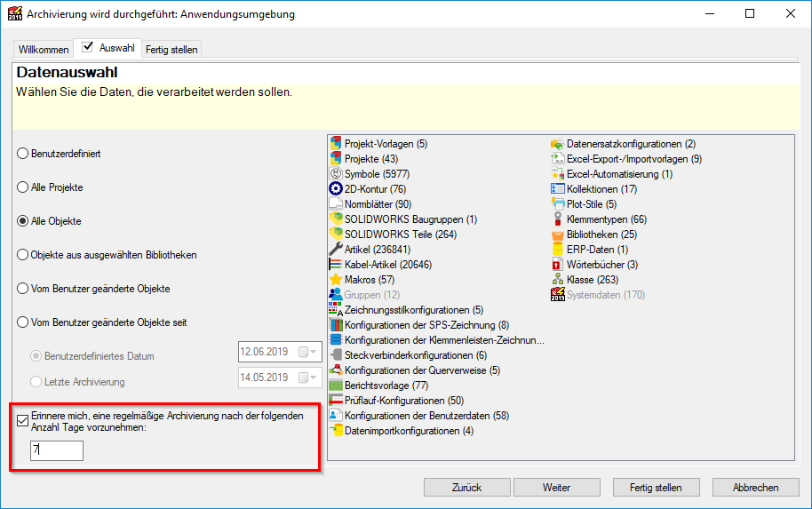Click the Zurück button
This screenshot has height=509, width=812.
pyautogui.click(x=466, y=487)
